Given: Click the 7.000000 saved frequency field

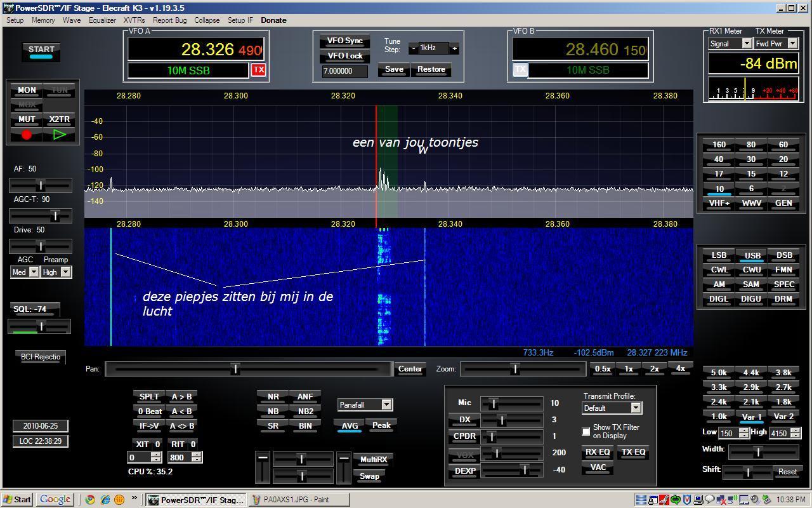Looking at the screenshot, I should [344, 71].
